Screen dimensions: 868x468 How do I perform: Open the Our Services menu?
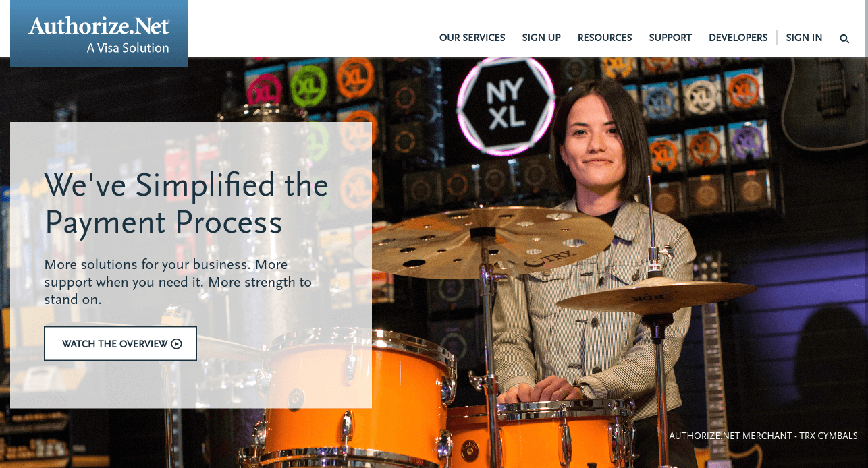coord(472,38)
